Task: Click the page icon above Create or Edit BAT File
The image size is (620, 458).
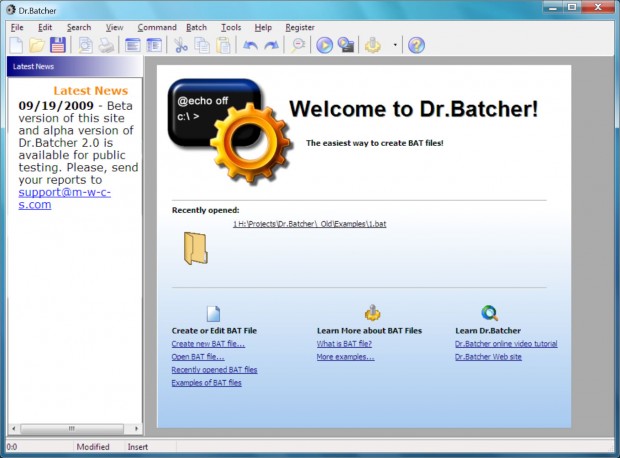Action: 214,313
